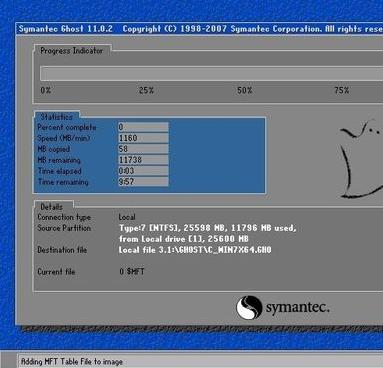Click the status bar message about MFT Table
Image resolution: width=383 pixels, height=368 pixels.
pos(72,361)
